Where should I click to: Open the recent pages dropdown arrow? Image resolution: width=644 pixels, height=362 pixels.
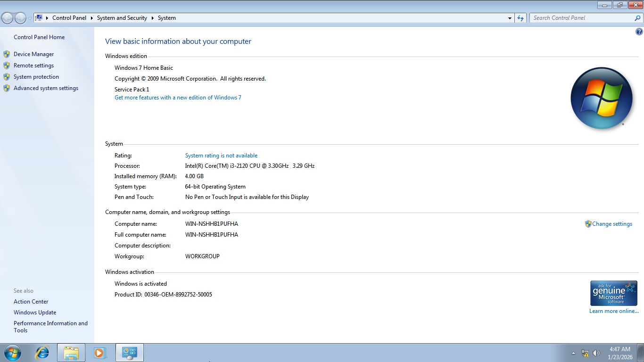point(30,18)
